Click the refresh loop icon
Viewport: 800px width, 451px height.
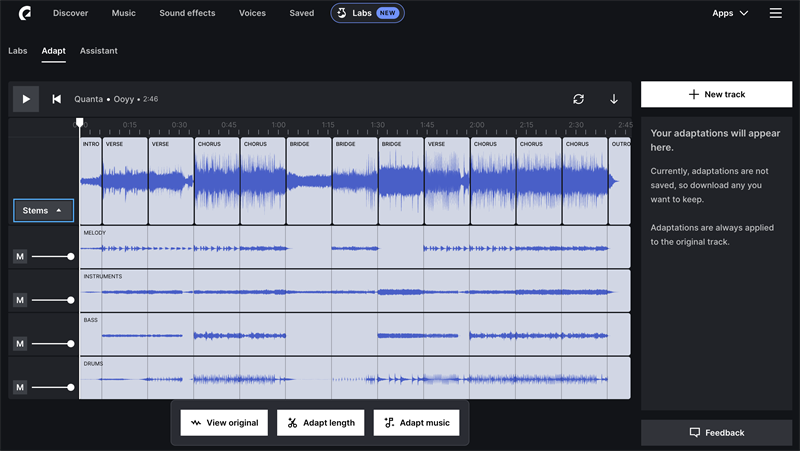click(x=578, y=99)
